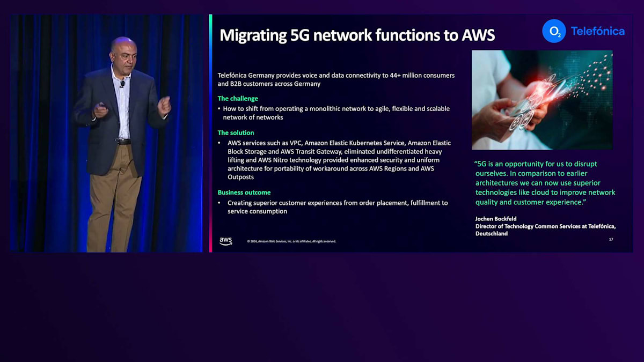Click the O2 Telefónica logo circle
The height and width of the screenshot is (362, 644).
[x=554, y=31]
